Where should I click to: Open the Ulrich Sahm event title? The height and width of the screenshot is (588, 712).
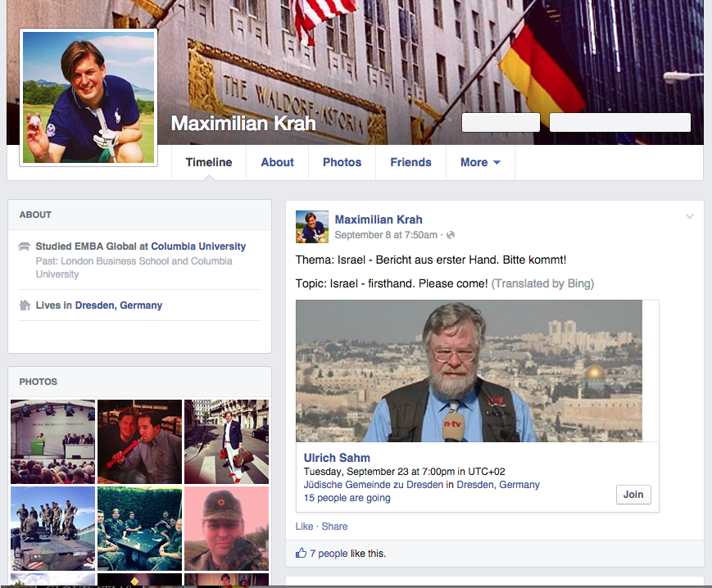click(x=337, y=458)
